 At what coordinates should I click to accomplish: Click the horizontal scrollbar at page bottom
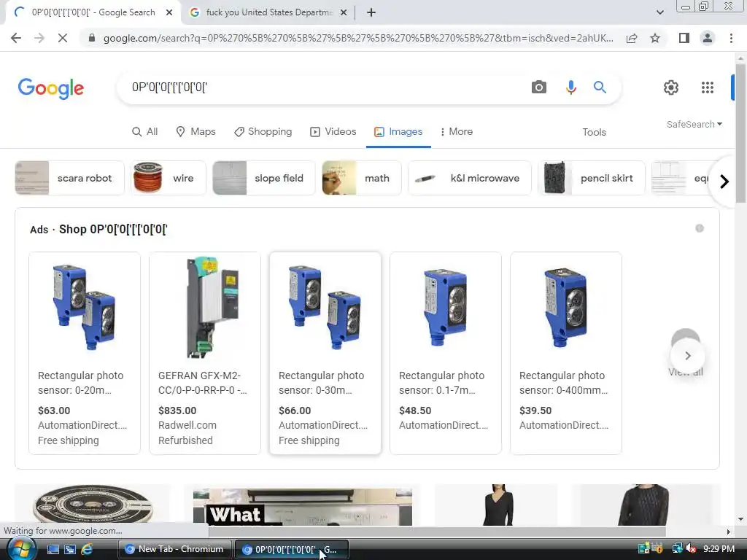click(436, 532)
